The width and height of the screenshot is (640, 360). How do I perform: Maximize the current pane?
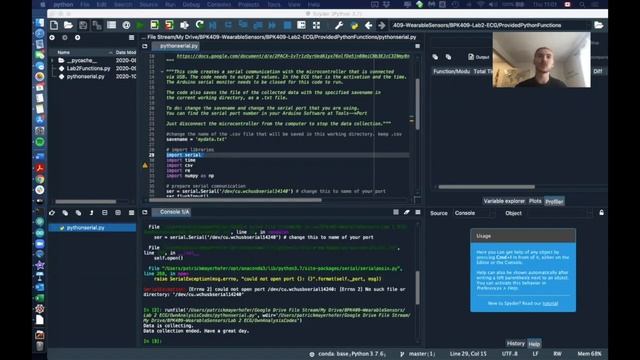301,25
